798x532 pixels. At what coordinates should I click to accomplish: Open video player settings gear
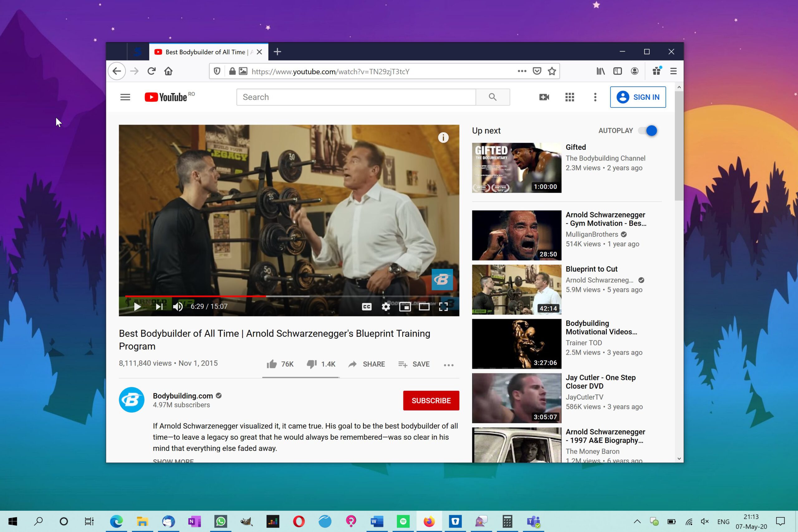[x=386, y=307]
